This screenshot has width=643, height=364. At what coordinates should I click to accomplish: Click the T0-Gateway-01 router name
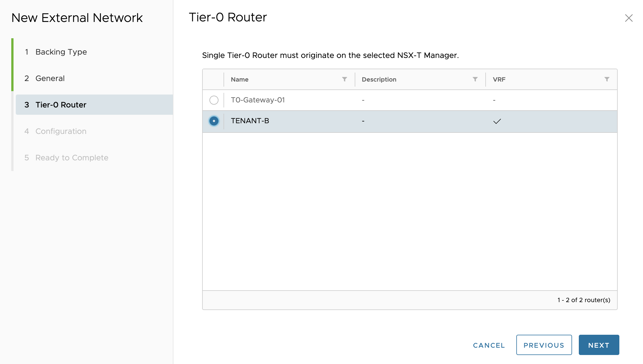tap(258, 100)
